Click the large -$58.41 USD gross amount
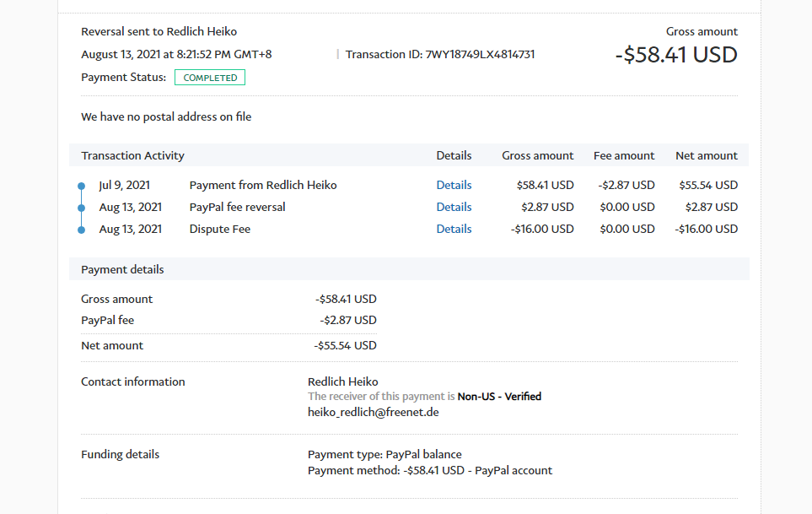The width and height of the screenshot is (812, 514). tap(675, 55)
